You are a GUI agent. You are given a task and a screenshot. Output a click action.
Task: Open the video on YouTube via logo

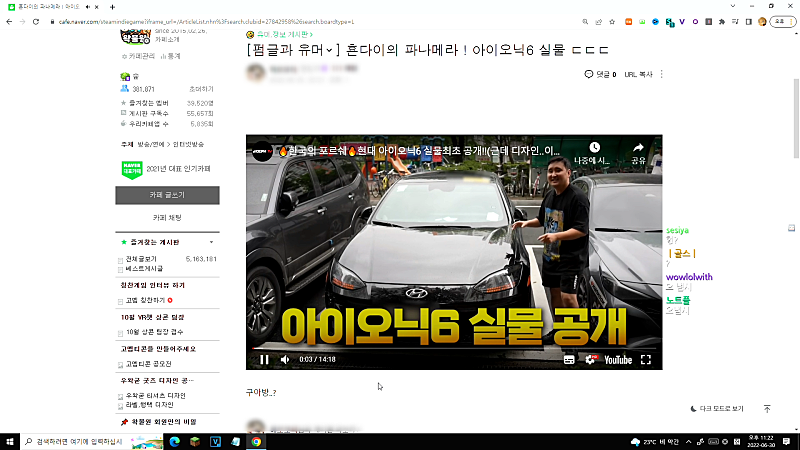pyautogui.click(x=618, y=360)
